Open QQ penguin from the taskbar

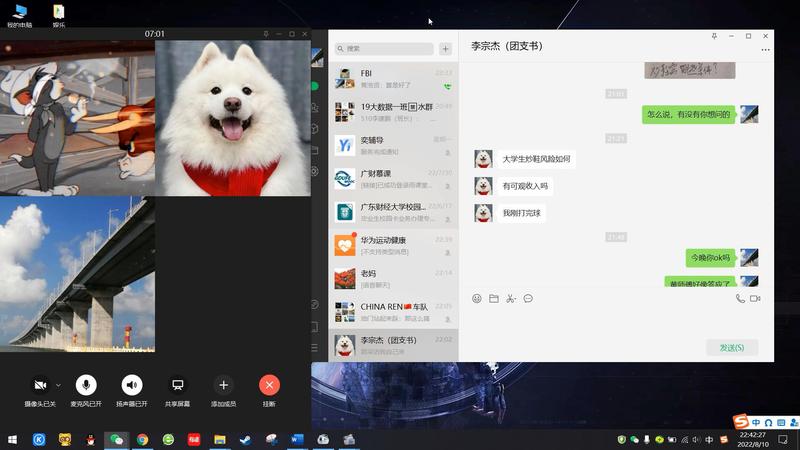tap(91, 439)
